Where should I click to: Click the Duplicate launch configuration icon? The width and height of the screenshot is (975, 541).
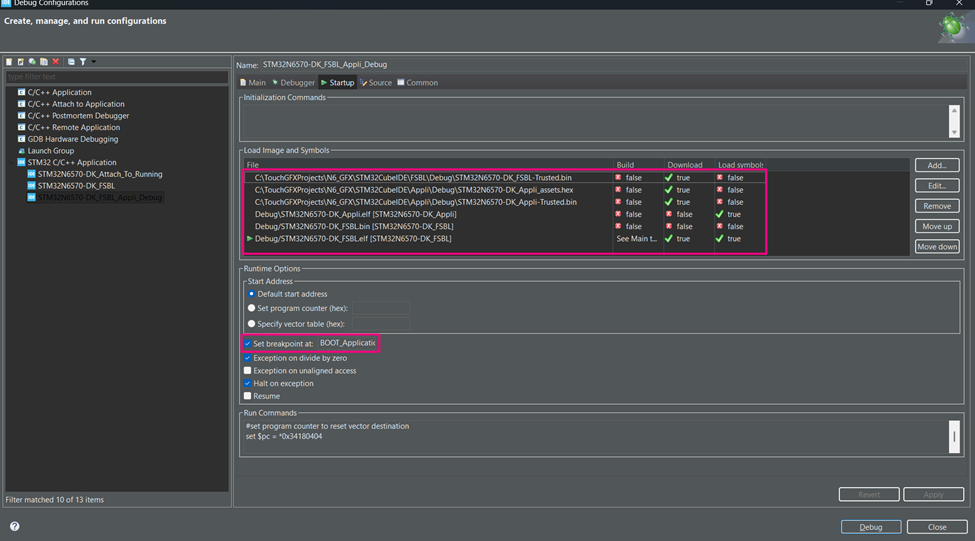coord(44,62)
